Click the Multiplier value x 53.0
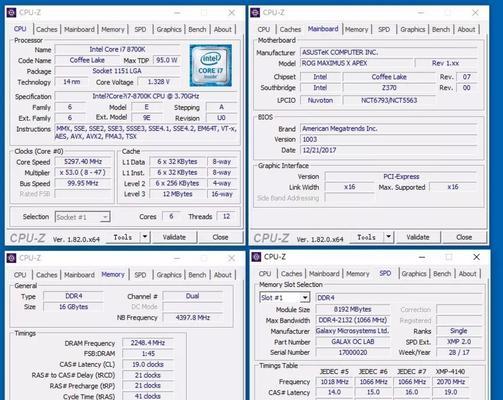The image size is (503, 400). pos(83,173)
